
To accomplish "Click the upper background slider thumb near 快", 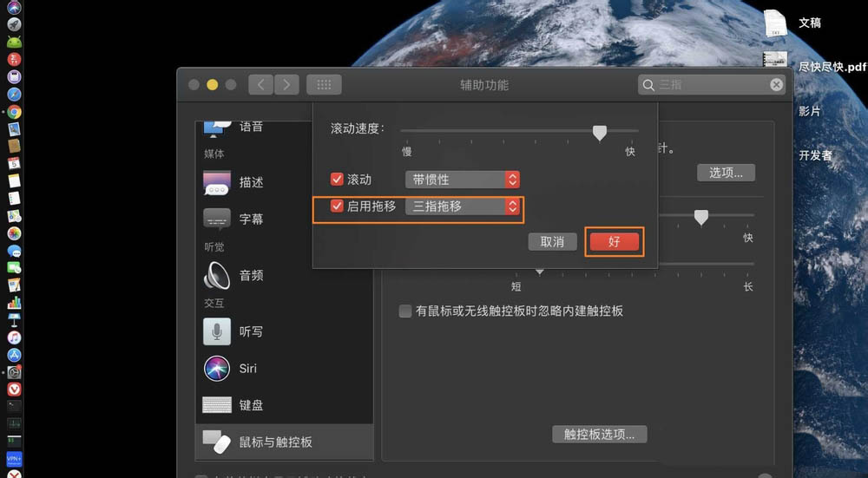I will [701, 217].
